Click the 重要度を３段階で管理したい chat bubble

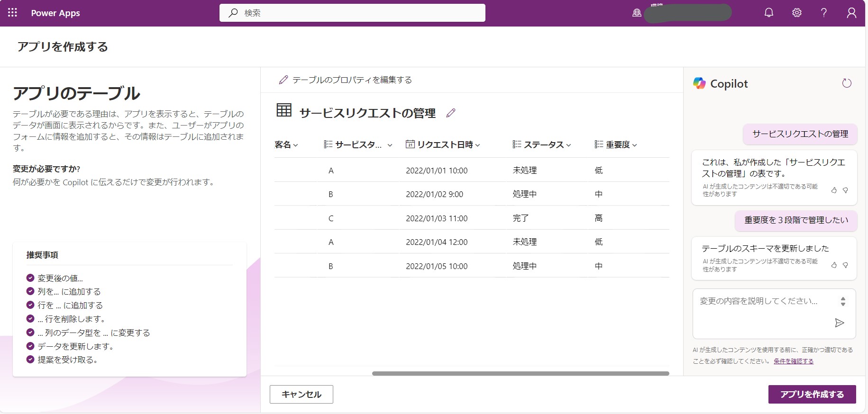tap(796, 220)
